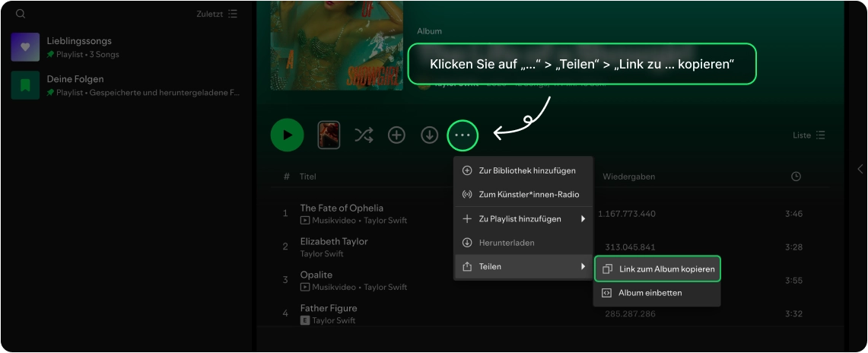Viewport: 868px width, 353px height.
Task: Click the 1.167.773.440 play count
Action: click(x=627, y=214)
